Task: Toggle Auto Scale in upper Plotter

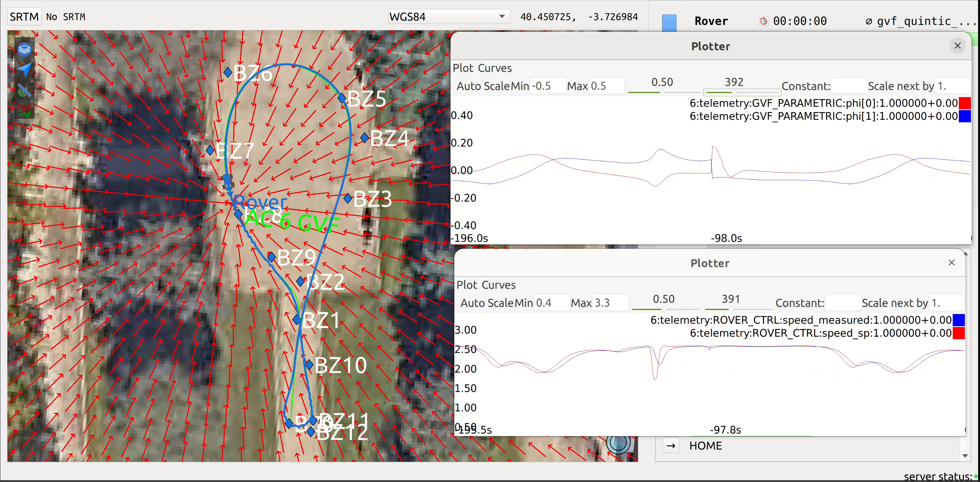Action: pos(454,86)
